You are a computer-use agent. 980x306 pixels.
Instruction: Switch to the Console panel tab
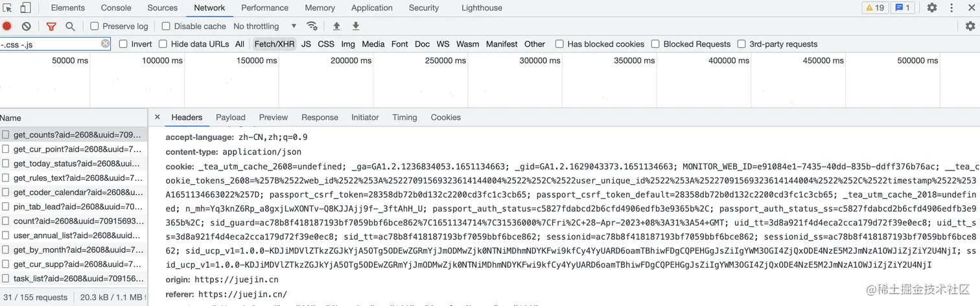click(116, 8)
